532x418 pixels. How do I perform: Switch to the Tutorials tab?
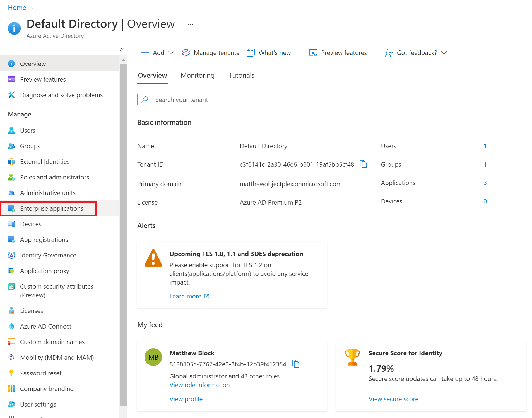click(241, 76)
